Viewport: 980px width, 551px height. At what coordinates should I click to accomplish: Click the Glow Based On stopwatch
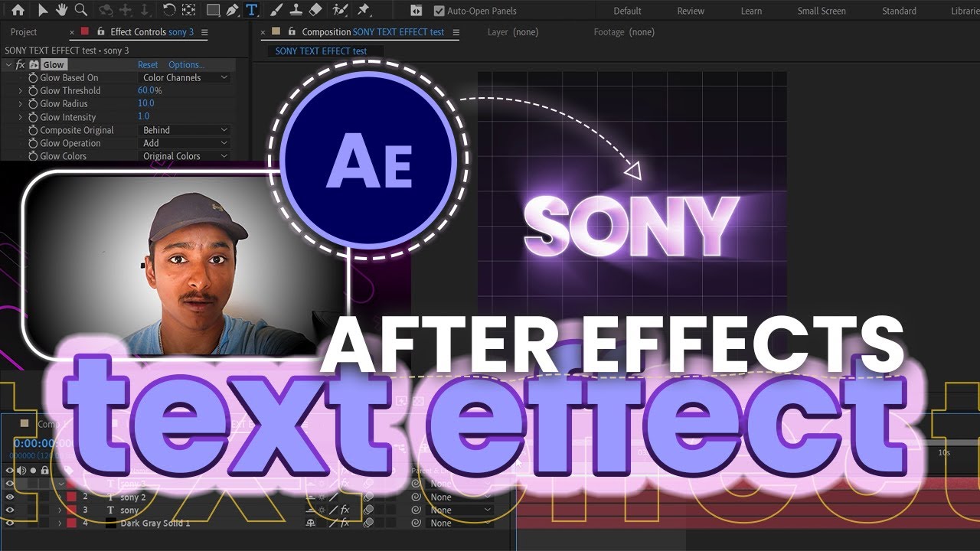point(33,78)
